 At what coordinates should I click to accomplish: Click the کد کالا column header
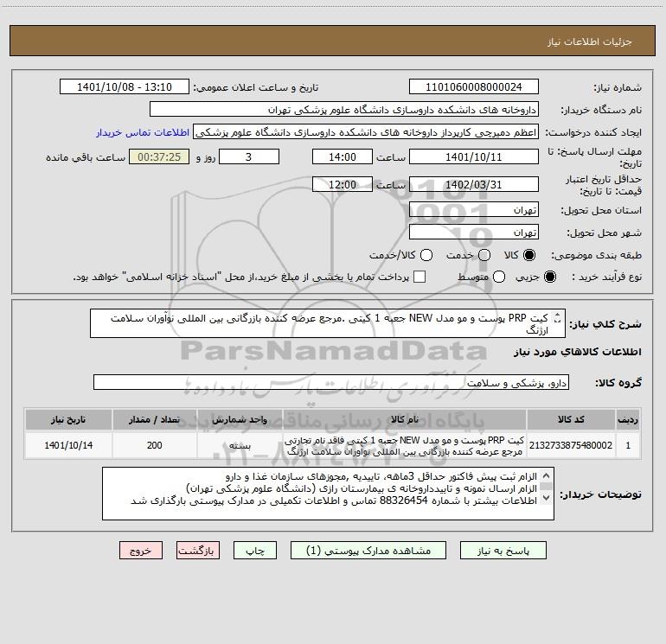click(x=571, y=419)
